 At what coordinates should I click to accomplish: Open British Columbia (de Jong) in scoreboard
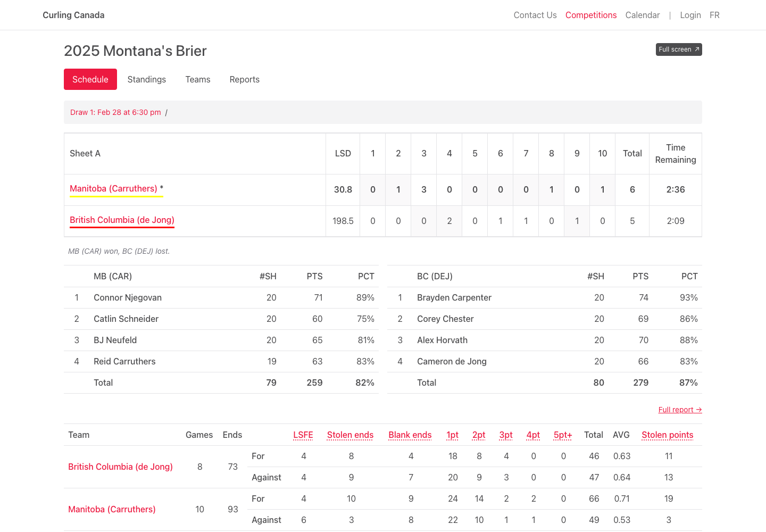pyautogui.click(x=122, y=220)
